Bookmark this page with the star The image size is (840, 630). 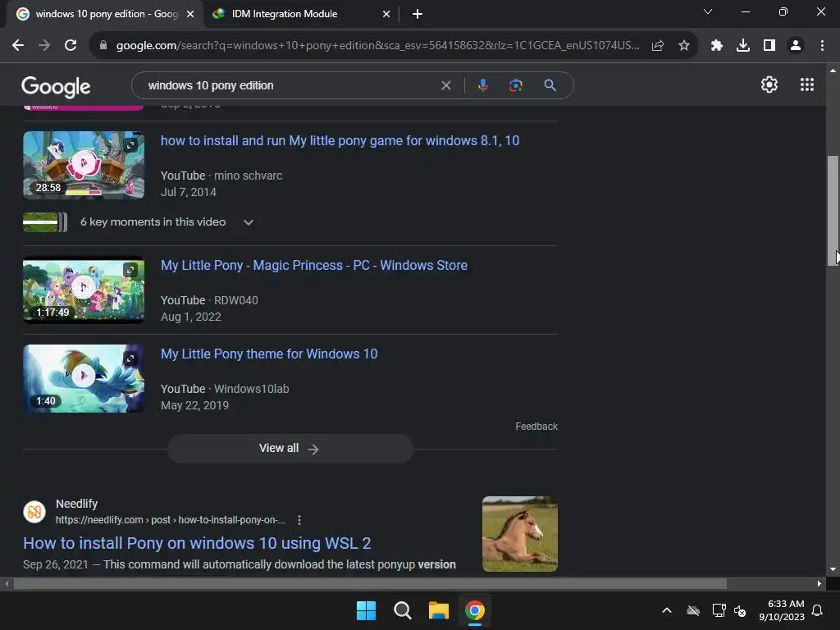point(684,46)
